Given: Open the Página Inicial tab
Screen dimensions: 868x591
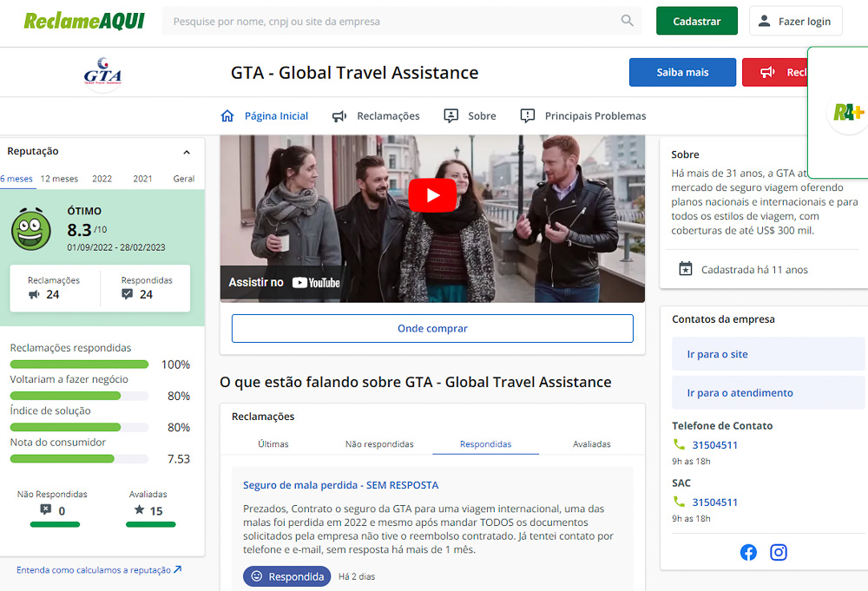Looking at the screenshot, I should (265, 115).
